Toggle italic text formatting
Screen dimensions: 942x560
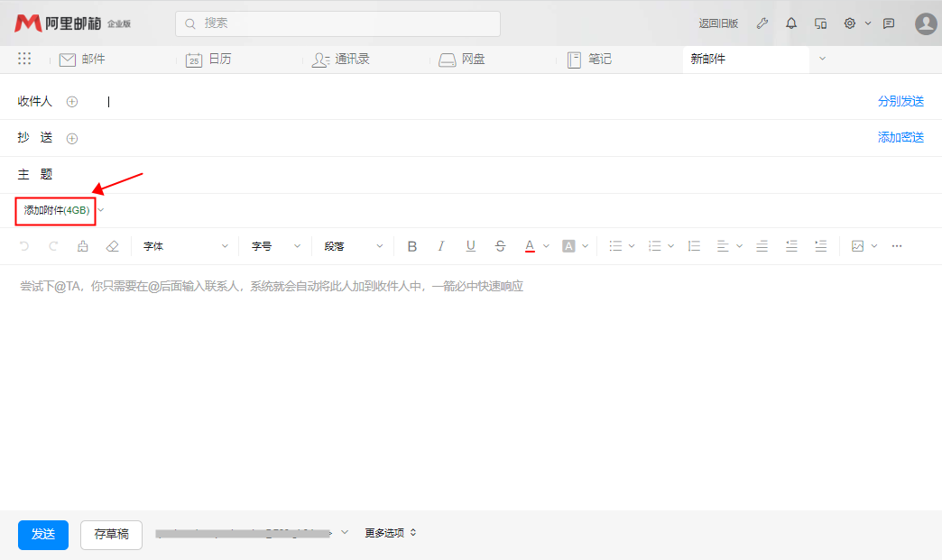pyautogui.click(x=441, y=246)
